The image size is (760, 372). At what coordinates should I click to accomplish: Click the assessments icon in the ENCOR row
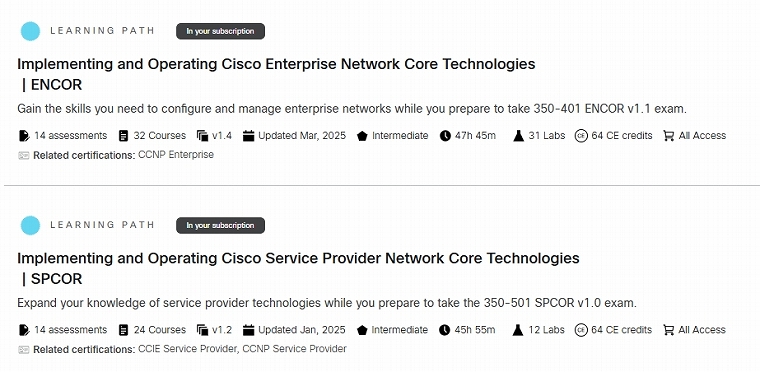(x=24, y=136)
